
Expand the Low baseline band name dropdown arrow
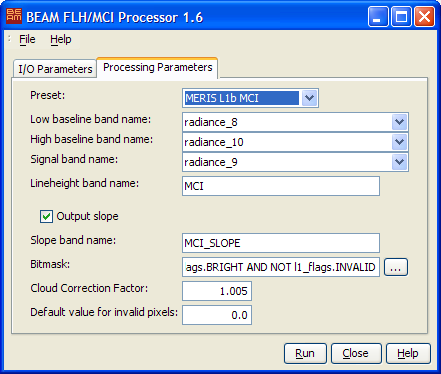point(399,122)
